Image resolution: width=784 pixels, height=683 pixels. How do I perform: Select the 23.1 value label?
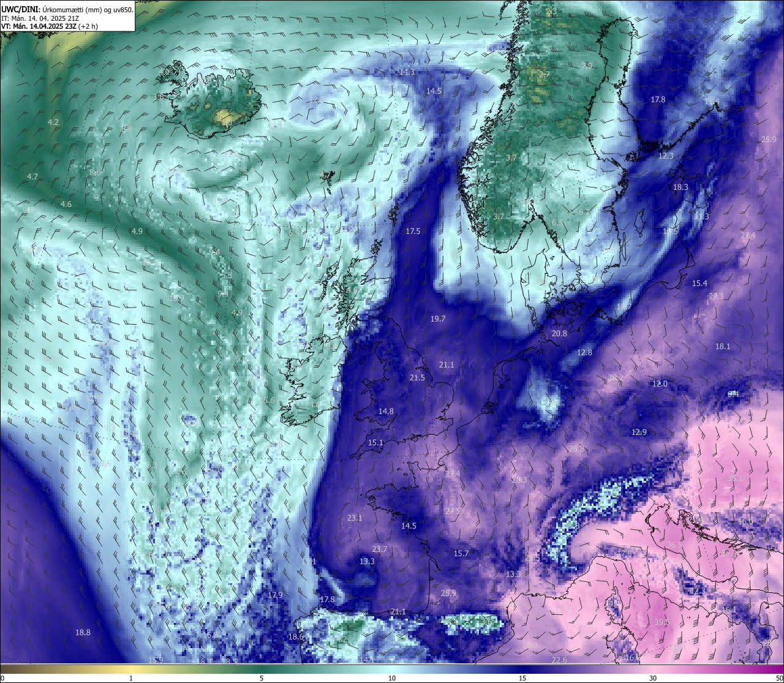point(355,518)
